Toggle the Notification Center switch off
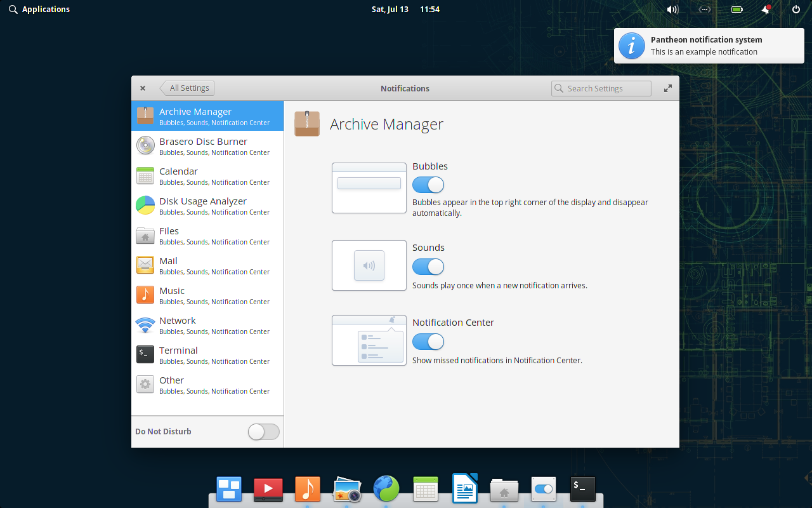Viewport: 812px width, 508px height. 428,342
